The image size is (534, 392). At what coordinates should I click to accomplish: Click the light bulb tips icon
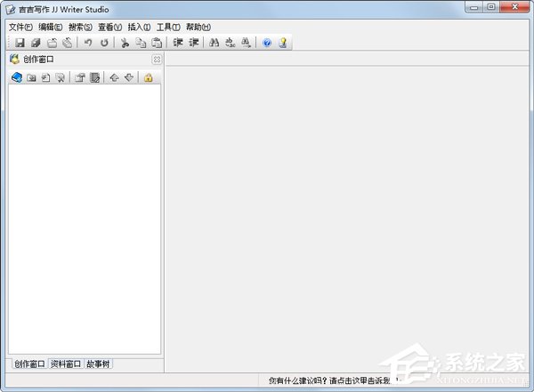(283, 43)
